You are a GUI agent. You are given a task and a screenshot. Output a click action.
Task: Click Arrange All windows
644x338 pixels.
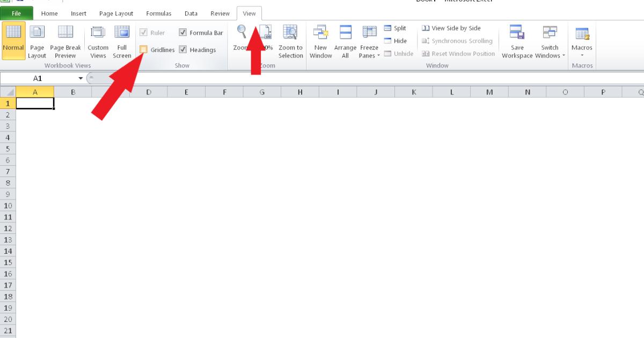tap(345, 41)
